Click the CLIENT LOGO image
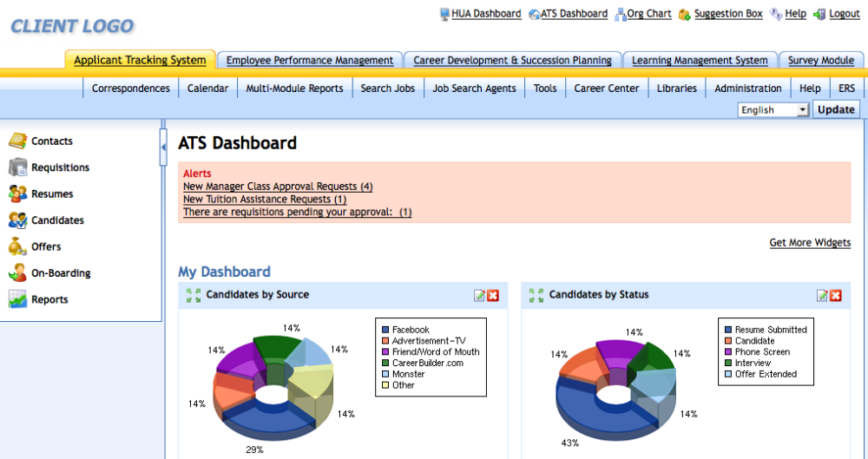The image size is (868, 459). coord(73,26)
